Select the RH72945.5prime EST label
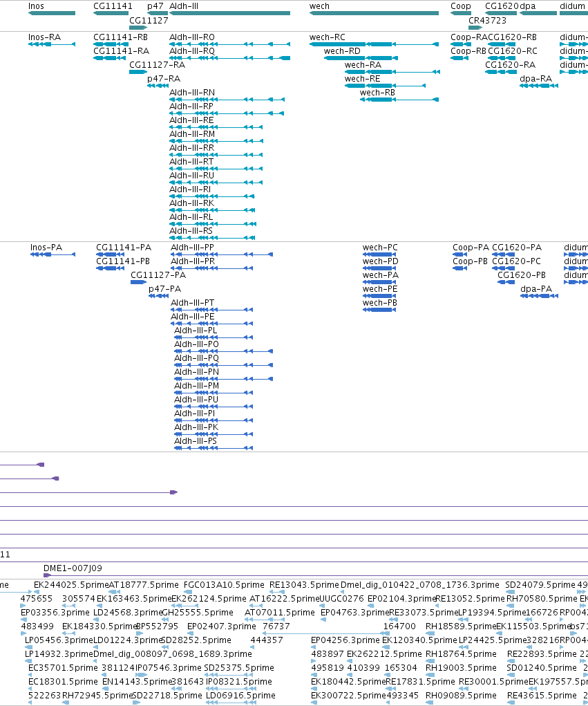Screen dimensions: 588x706 coord(97,696)
